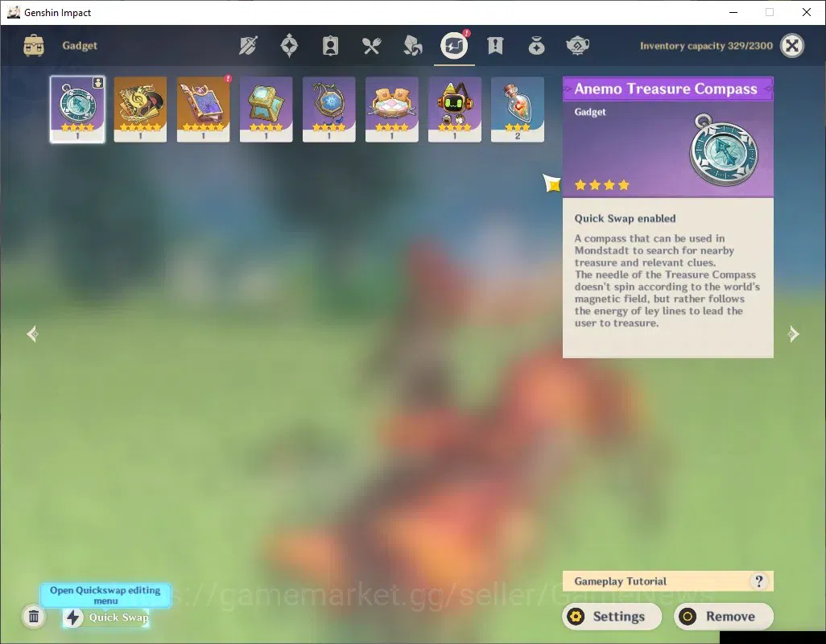This screenshot has width=826, height=644.
Task: Open the Gameplay Tutorial bar
Action: pos(668,581)
